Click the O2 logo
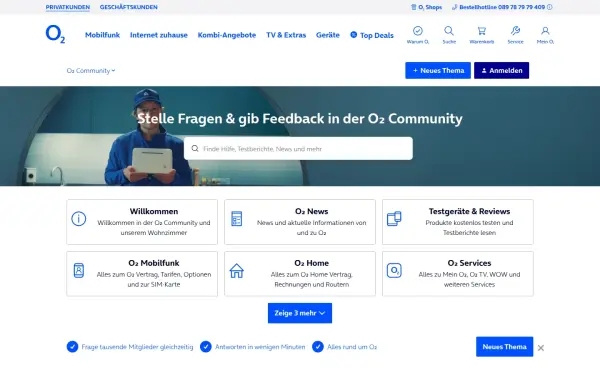 pyautogui.click(x=55, y=34)
